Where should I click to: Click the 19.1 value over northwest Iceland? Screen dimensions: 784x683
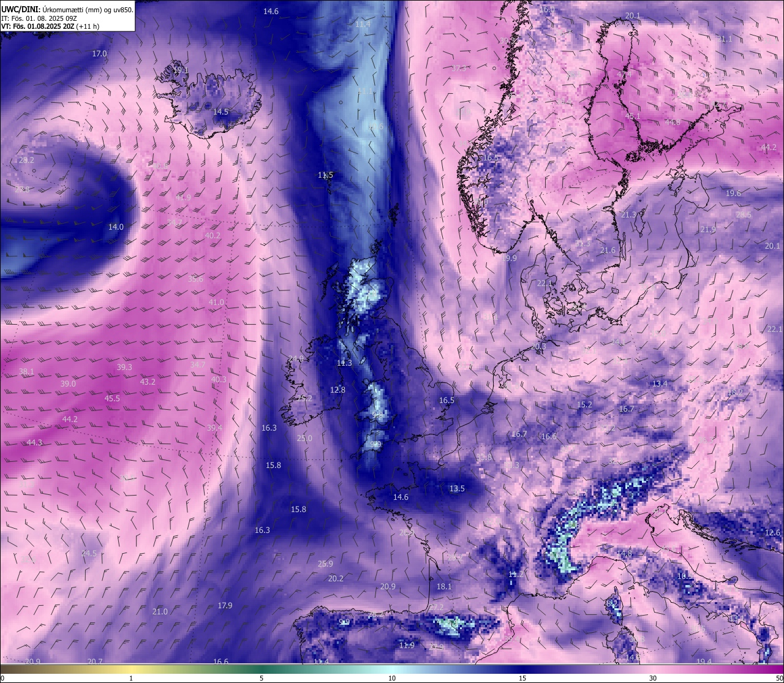(x=181, y=70)
